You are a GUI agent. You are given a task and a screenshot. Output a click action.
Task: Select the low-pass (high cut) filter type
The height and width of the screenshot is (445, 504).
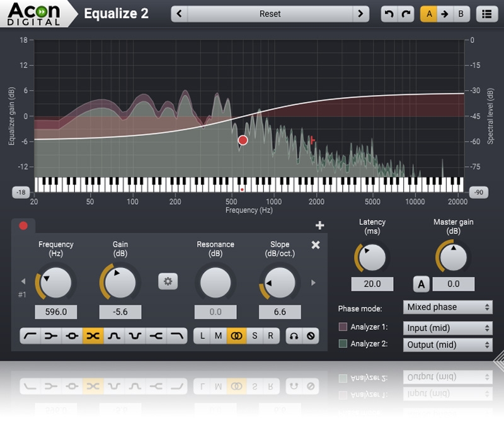tap(176, 336)
